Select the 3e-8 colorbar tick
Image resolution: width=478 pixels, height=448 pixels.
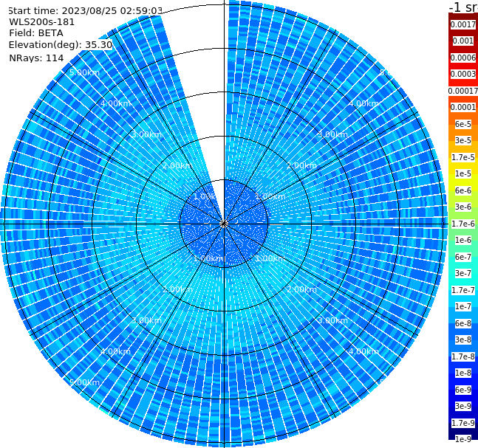[x=463, y=340]
